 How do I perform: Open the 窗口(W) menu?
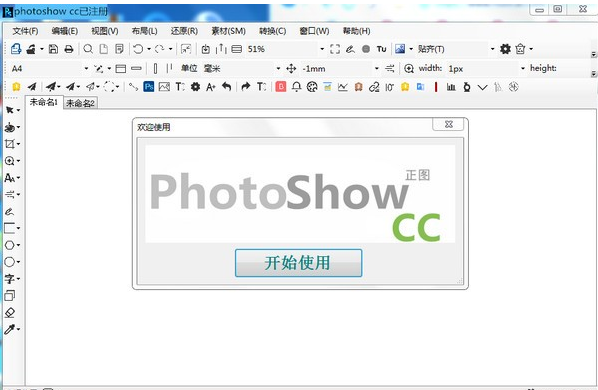pos(314,31)
